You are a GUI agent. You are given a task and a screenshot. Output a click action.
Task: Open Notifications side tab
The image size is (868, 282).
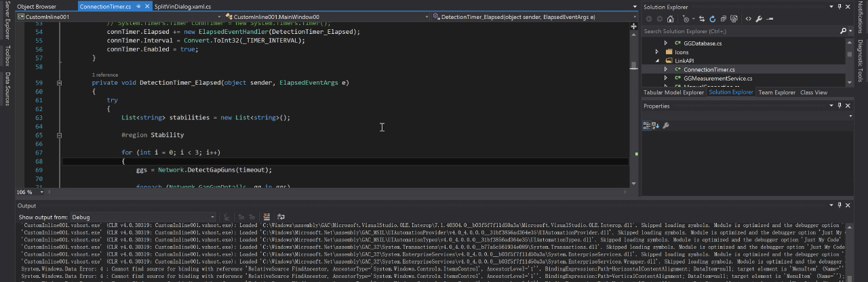tap(861, 18)
